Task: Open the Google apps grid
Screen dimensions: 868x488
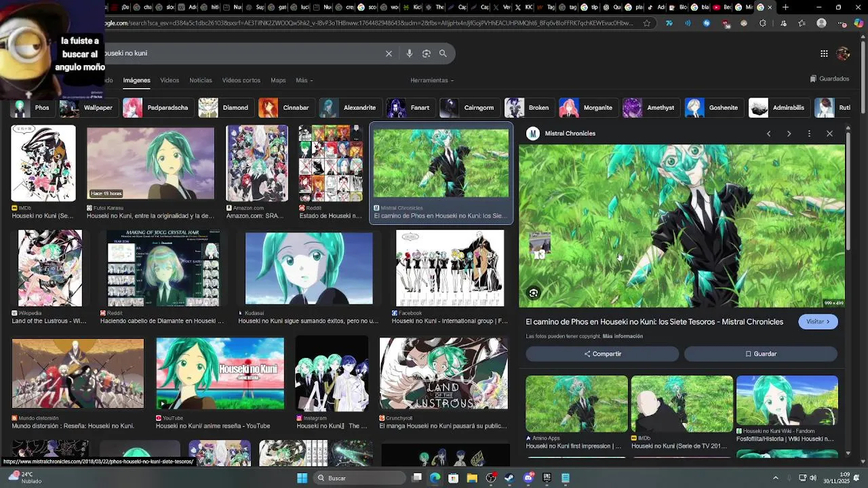Action: coord(824,54)
